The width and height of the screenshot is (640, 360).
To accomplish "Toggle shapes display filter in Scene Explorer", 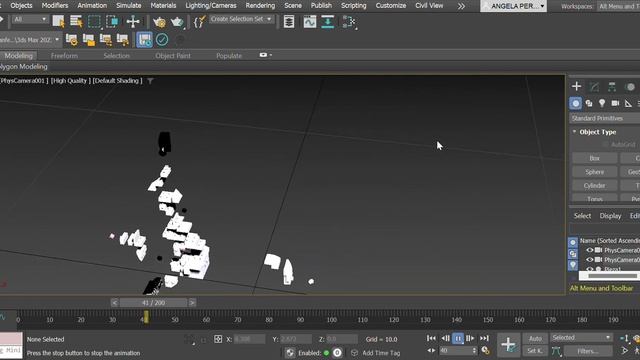I will click(573, 254).
